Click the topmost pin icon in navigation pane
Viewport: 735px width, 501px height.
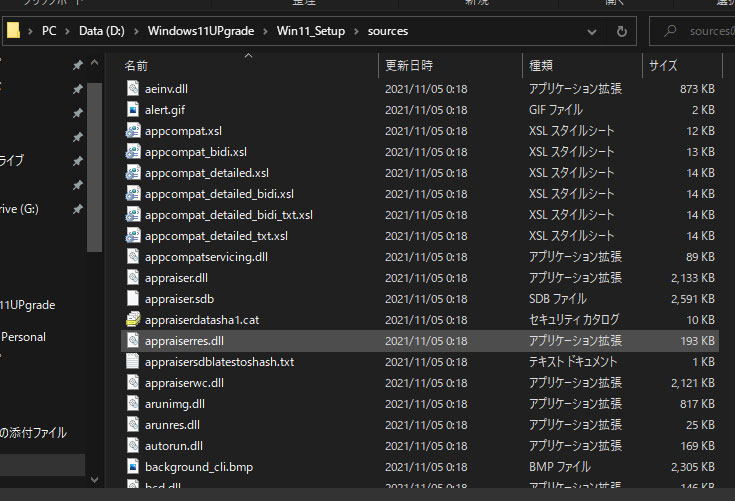coord(77,65)
